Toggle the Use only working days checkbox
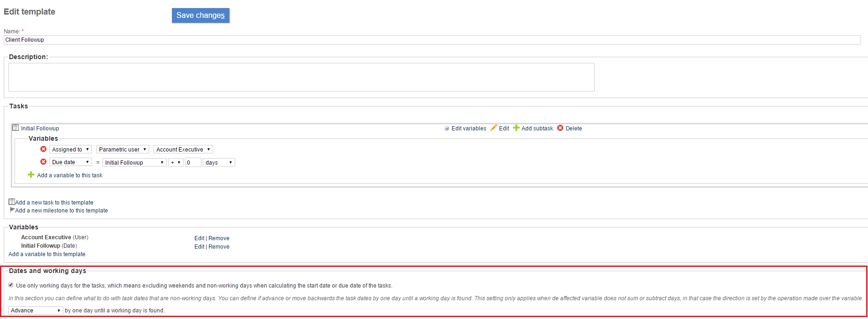This screenshot has height=319, width=868. pos(11,285)
